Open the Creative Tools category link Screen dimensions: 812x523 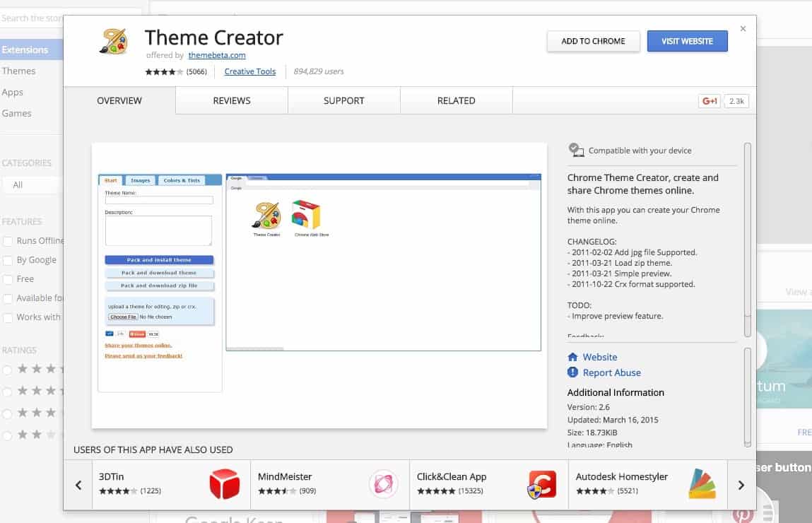click(x=250, y=71)
